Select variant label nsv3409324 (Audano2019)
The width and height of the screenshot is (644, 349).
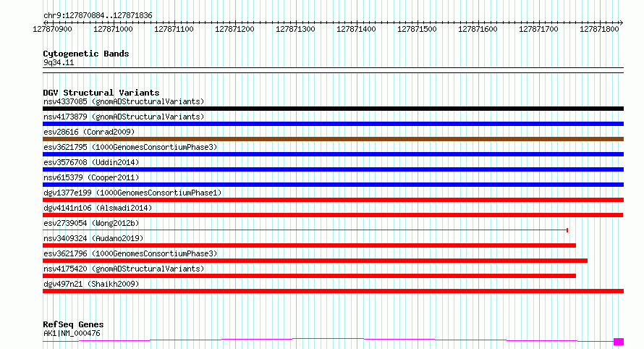coord(93,238)
